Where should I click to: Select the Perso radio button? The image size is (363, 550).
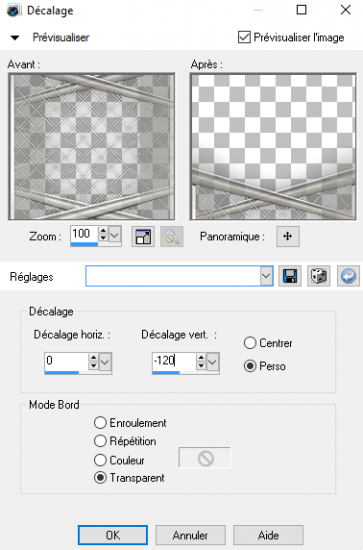pos(250,366)
